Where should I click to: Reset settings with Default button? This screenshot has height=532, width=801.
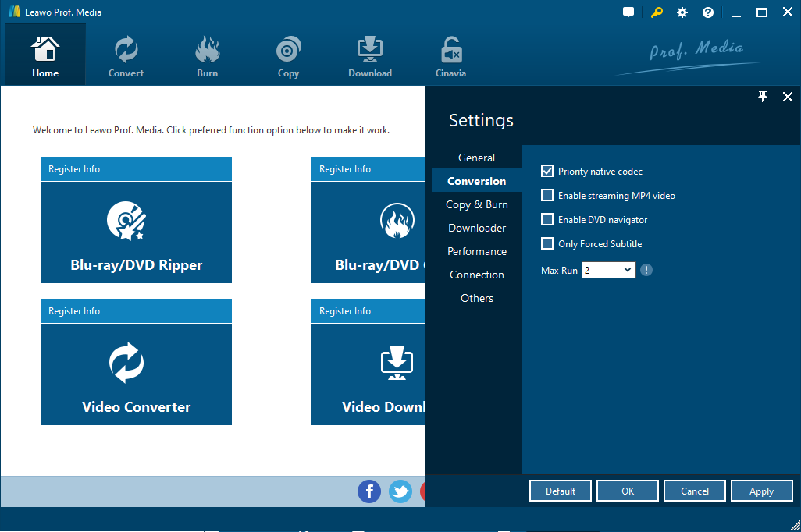coord(560,491)
